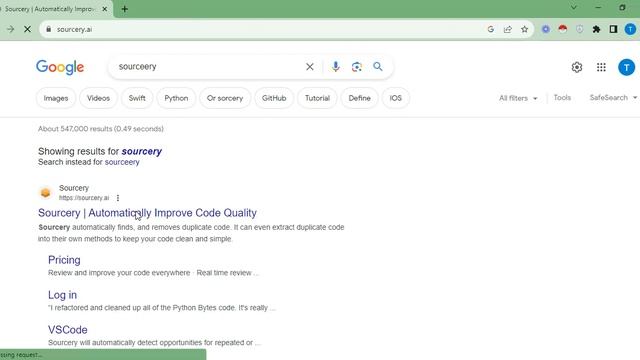The height and width of the screenshot is (360, 640).
Task: Open the Pokeball extension icon
Action: [563, 29]
